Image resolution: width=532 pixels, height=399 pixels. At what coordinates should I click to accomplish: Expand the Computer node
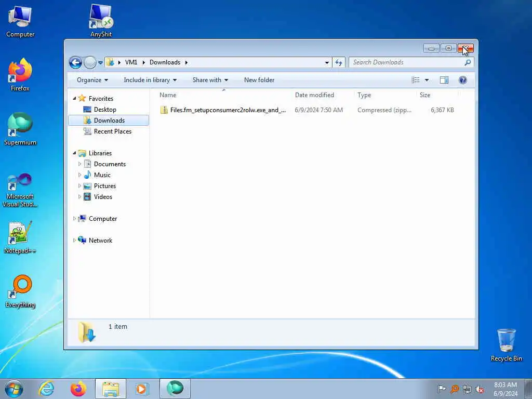[74, 219]
